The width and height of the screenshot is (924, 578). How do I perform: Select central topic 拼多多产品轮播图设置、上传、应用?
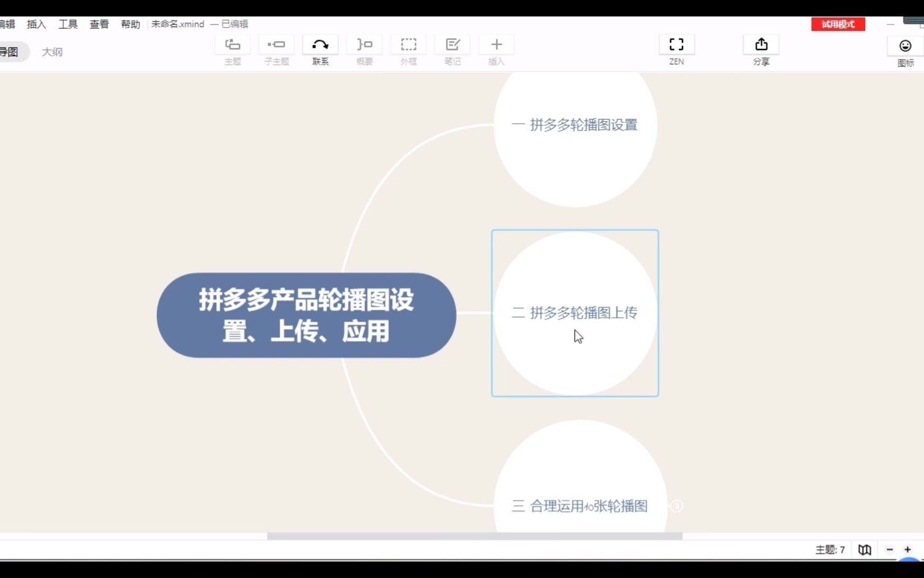click(x=306, y=315)
